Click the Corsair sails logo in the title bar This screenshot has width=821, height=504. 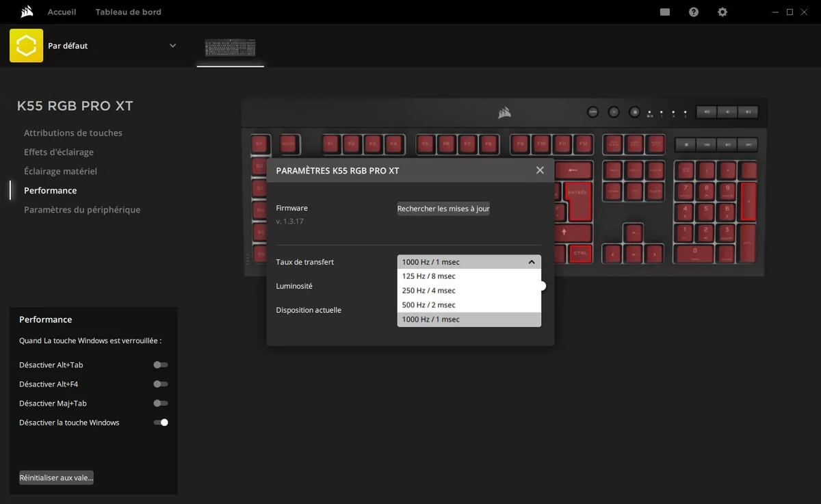pos(27,12)
